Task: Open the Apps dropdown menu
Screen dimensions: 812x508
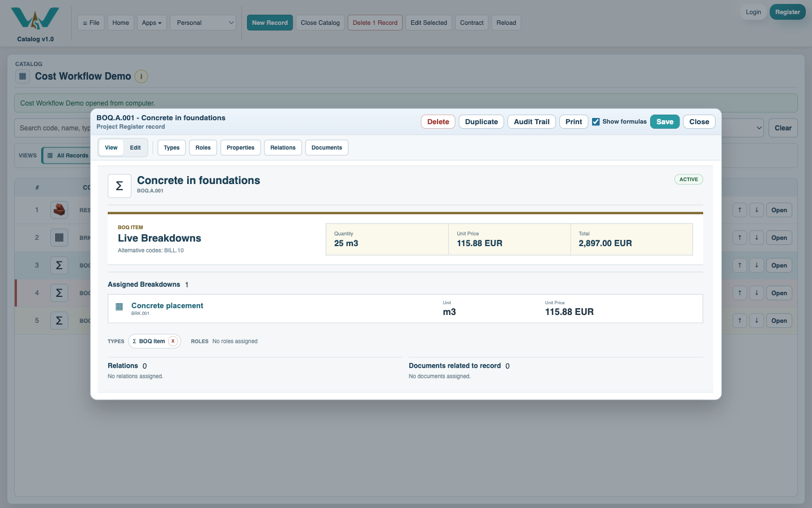Action: coord(152,23)
